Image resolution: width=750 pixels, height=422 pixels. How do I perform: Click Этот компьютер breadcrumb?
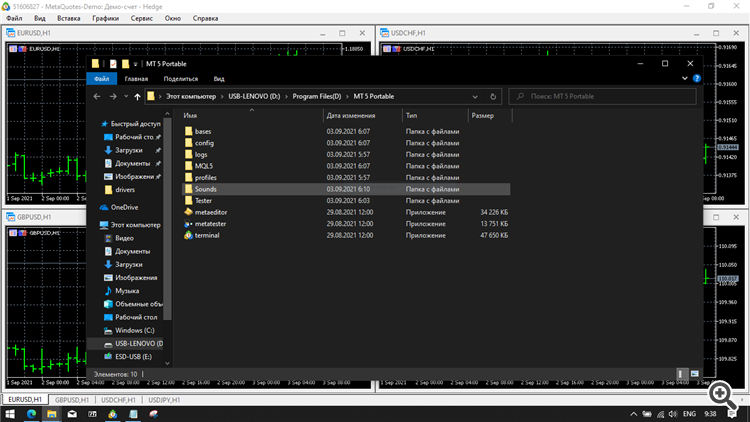click(x=191, y=96)
